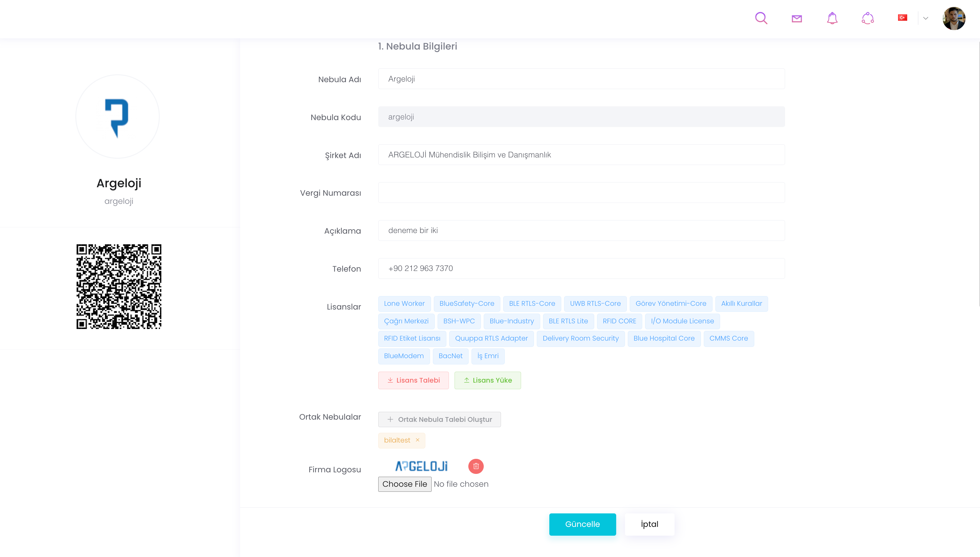Click Ortak Nebula Talebi Oluştur button
This screenshot has width=980, height=557.
pyautogui.click(x=439, y=419)
